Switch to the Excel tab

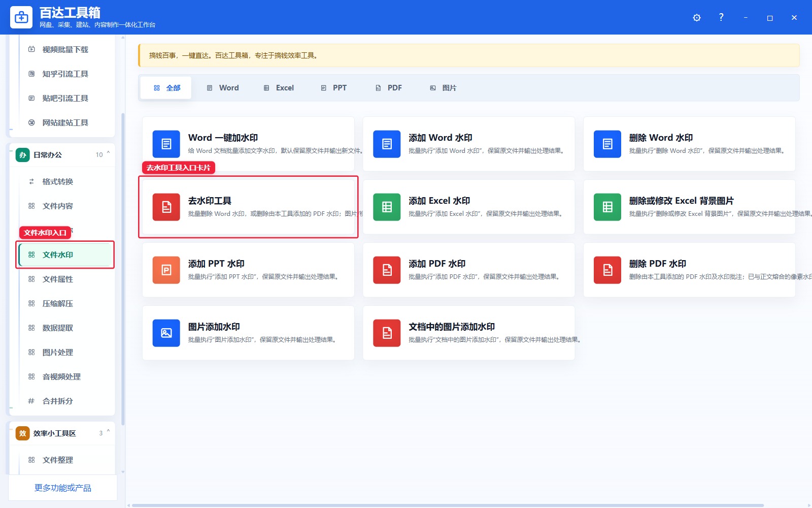(x=279, y=88)
